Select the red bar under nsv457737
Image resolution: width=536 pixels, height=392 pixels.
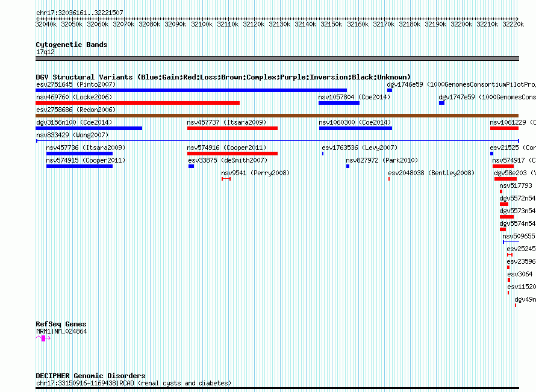(232, 128)
